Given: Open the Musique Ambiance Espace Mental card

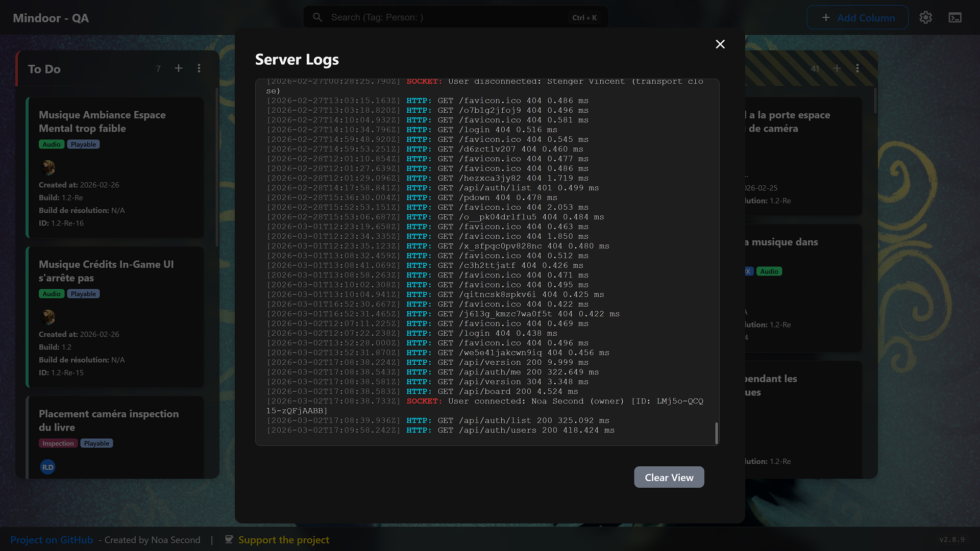Looking at the screenshot, I should [x=102, y=121].
